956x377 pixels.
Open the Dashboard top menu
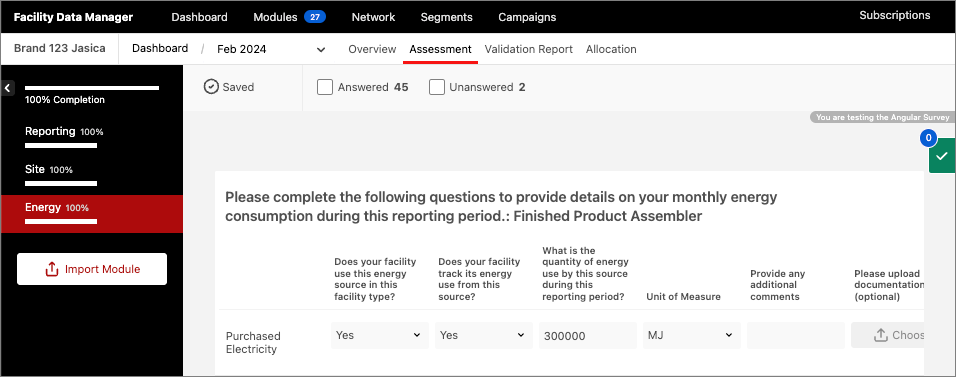coord(199,17)
